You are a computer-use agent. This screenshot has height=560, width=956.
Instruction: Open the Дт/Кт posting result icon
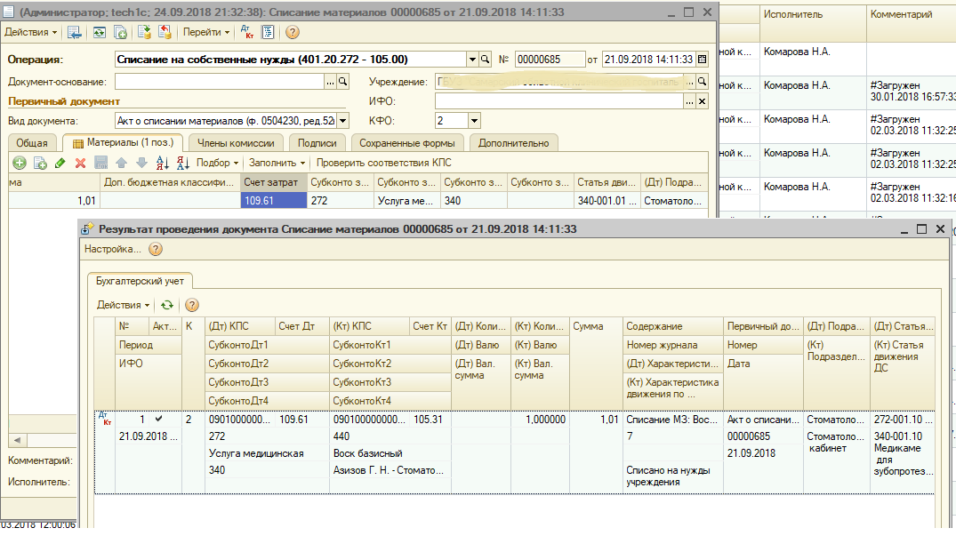247,32
